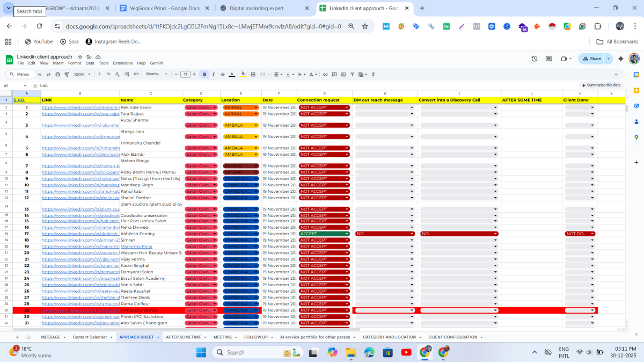The image size is (644, 362).
Task: Click the Share button
Action: [592, 59]
